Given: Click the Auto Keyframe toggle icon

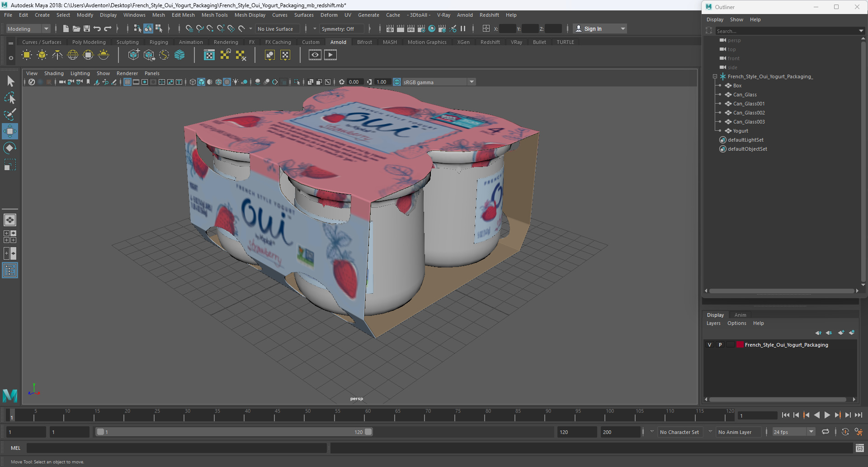Looking at the screenshot, I should tap(845, 432).
